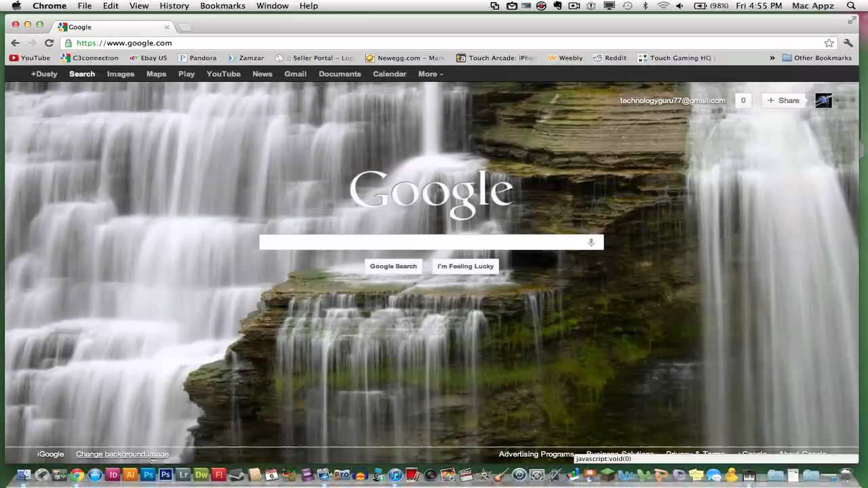Open the Bookmarks menu
This screenshot has height=488, width=868.
[223, 5]
